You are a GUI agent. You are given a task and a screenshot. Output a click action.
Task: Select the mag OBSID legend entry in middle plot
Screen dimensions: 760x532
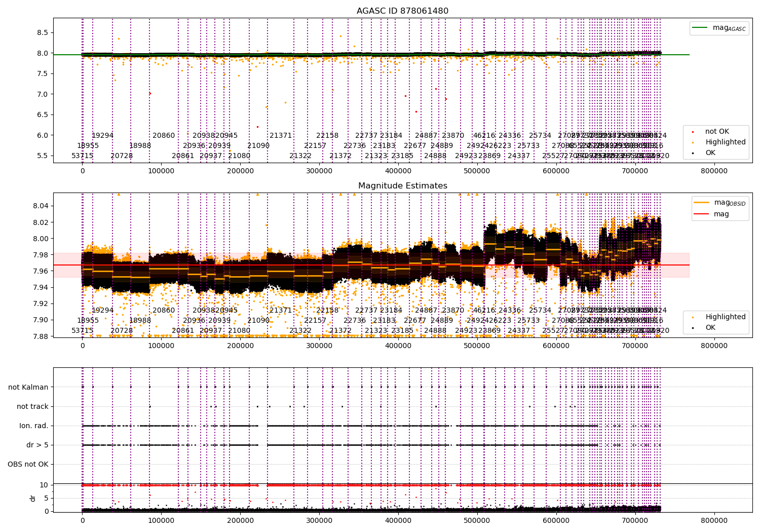(730, 203)
